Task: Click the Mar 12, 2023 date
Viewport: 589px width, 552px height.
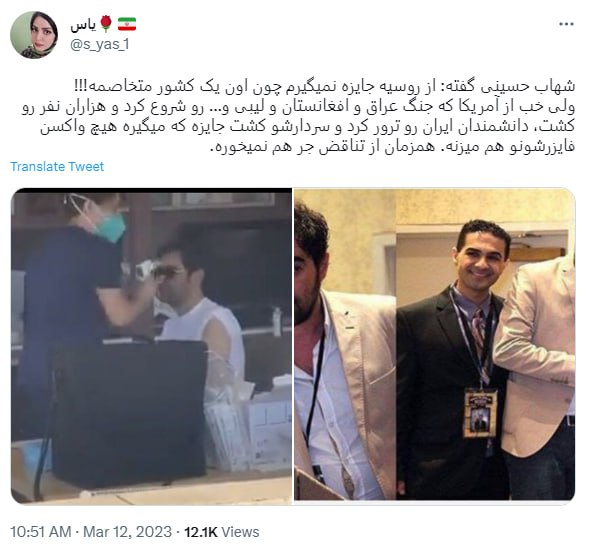Action: [127, 532]
